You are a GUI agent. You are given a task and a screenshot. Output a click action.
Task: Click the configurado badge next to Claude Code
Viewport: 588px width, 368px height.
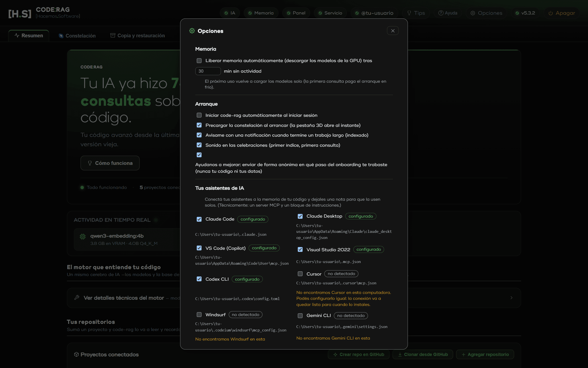253,219
